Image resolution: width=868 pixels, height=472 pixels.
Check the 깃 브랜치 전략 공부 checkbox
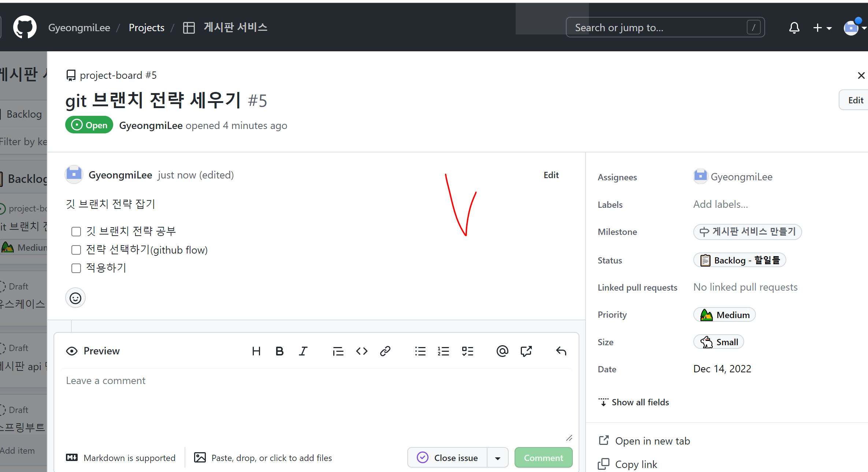point(76,232)
